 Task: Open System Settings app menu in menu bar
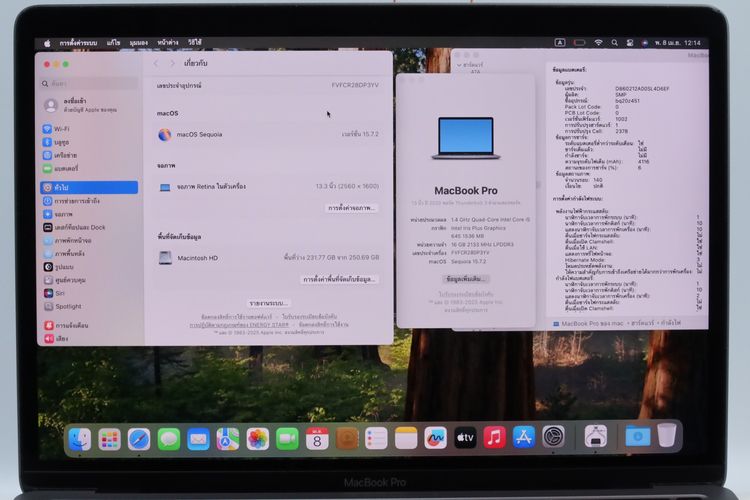click(78, 43)
